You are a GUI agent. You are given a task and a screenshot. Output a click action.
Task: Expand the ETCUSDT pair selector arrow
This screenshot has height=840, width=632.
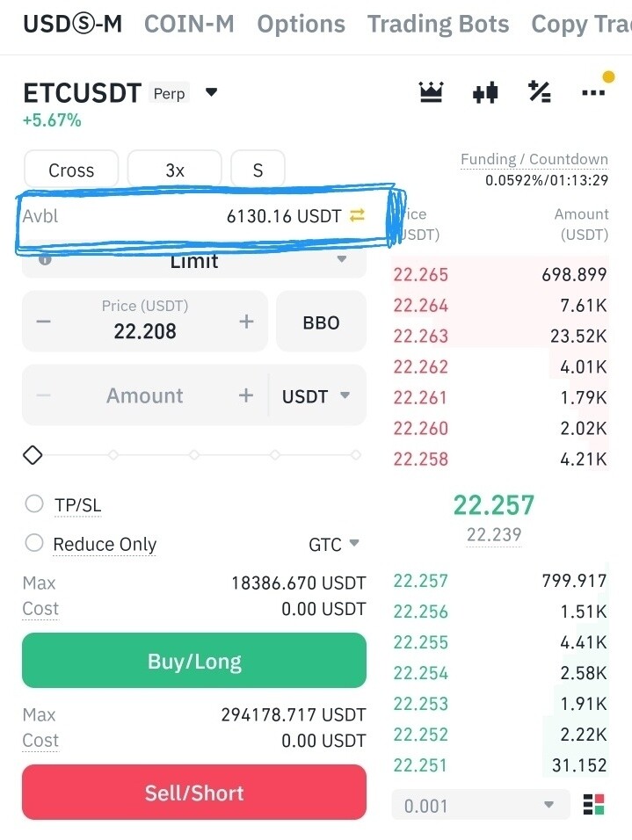[211, 92]
